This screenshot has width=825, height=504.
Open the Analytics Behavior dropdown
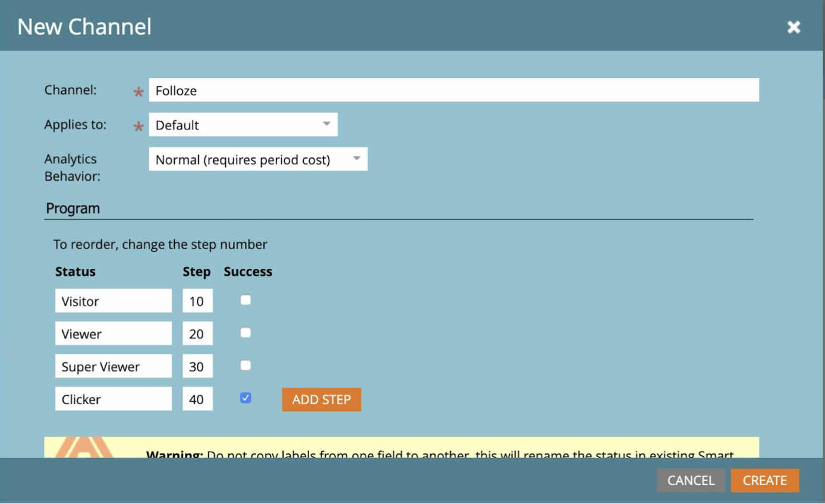(258, 159)
